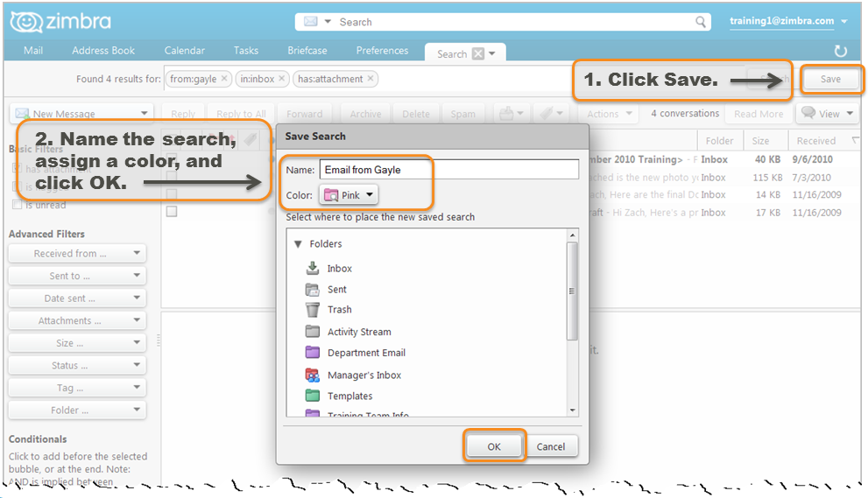Expand the Tag filter

tap(77, 388)
